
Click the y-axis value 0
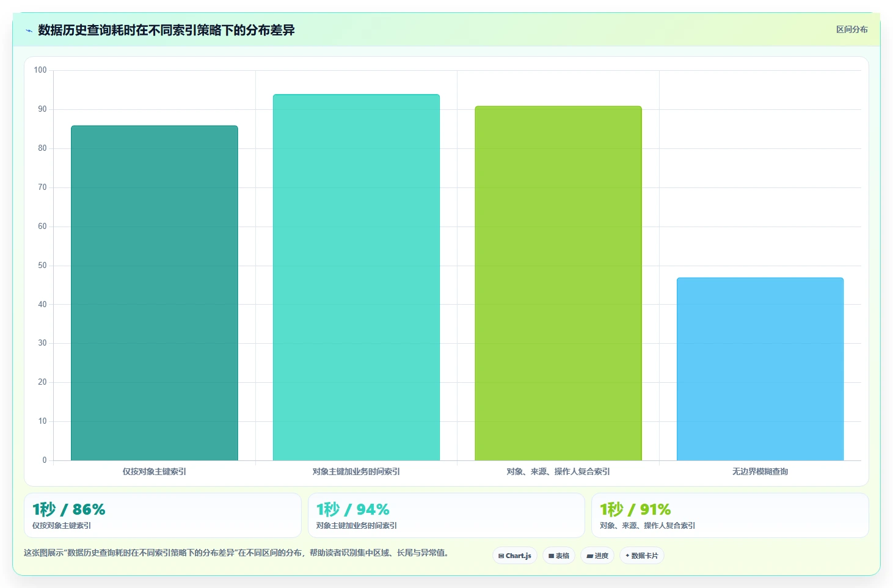tap(44, 460)
